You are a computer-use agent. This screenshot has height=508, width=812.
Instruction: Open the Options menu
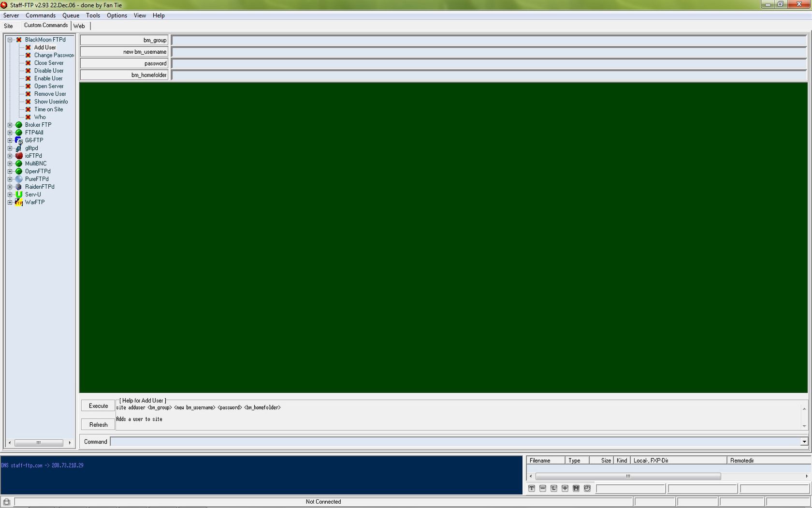tap(117, 15)
